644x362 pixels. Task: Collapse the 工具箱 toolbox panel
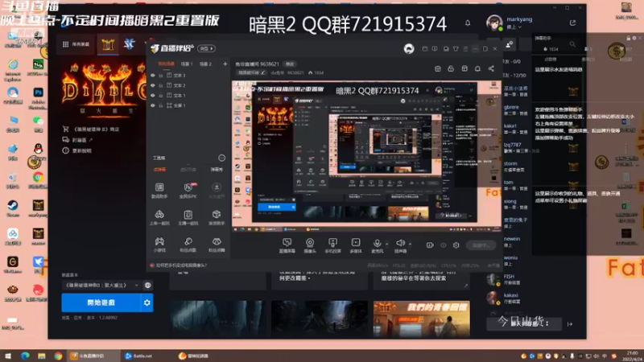tap(222, 158)
